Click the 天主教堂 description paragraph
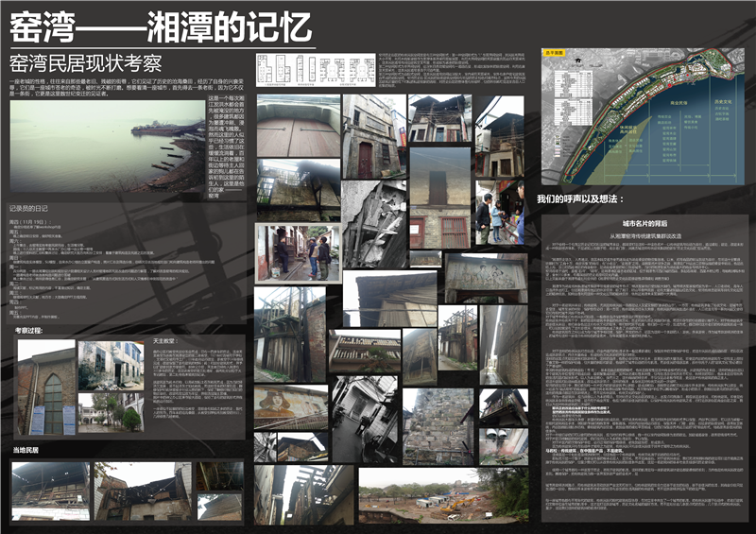The image size is (756, 534). pos(198,383)
